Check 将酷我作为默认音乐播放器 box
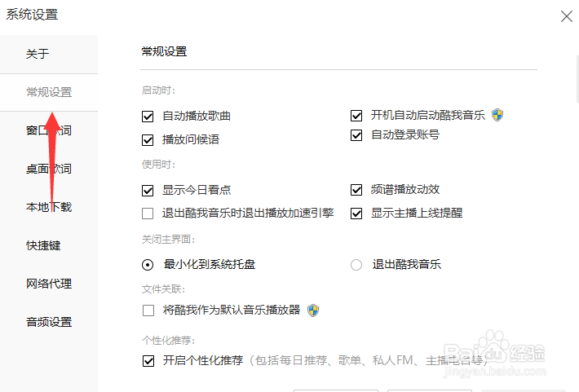The height and width of the screenshot is (392, 579). point(148,310)
